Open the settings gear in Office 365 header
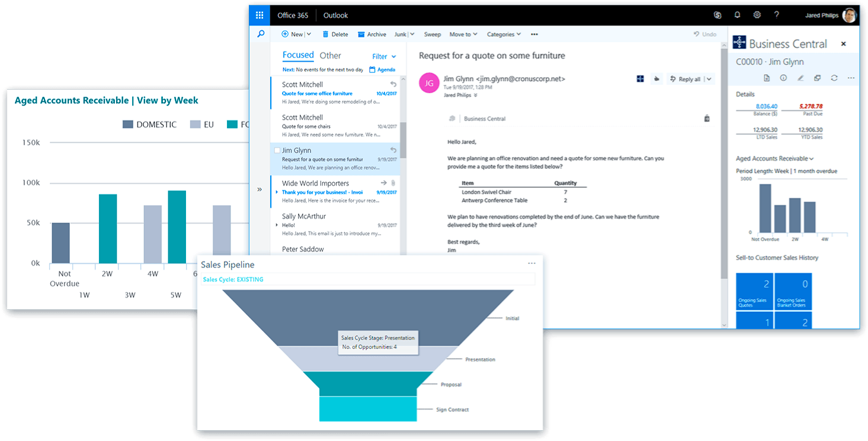The height and width of the screenshot is (441, 868). click(x=757, y=15)
